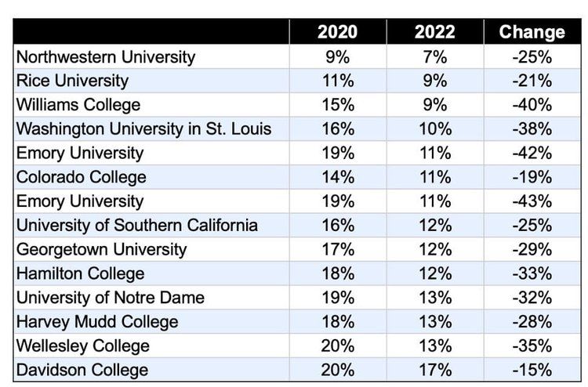588x387 pixels.
Task: Select the Rice University row label
Action: click(x=151, y=81)
